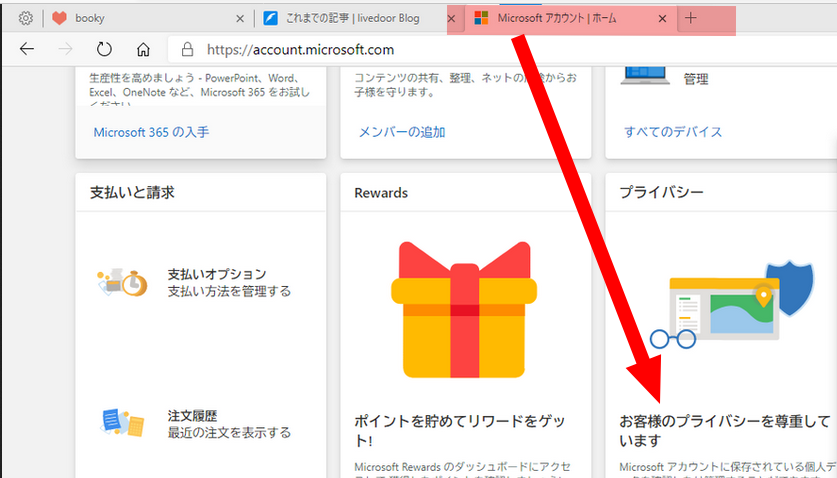Screen dimensions: 837x478
Task: Open the メンバーの追加 link
Action: pos(402,132)
